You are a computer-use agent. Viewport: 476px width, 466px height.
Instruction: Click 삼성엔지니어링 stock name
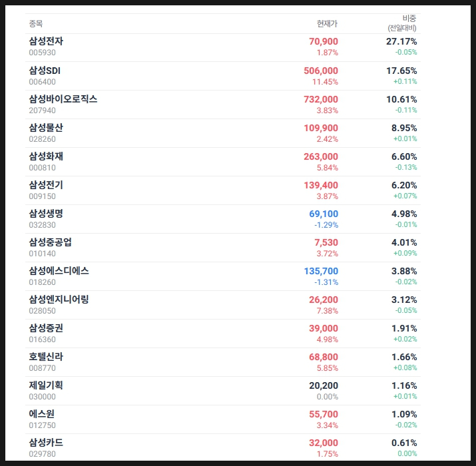[59, 299]
